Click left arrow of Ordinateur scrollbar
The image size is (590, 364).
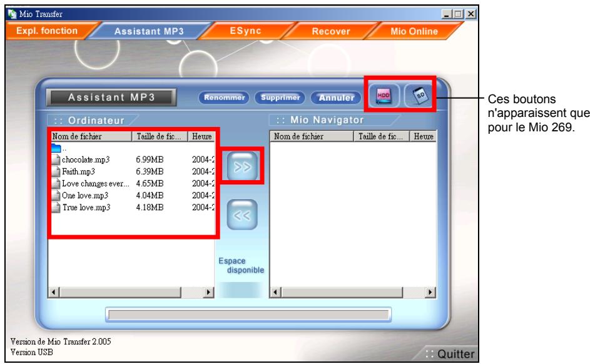click(x=54, y=292)
